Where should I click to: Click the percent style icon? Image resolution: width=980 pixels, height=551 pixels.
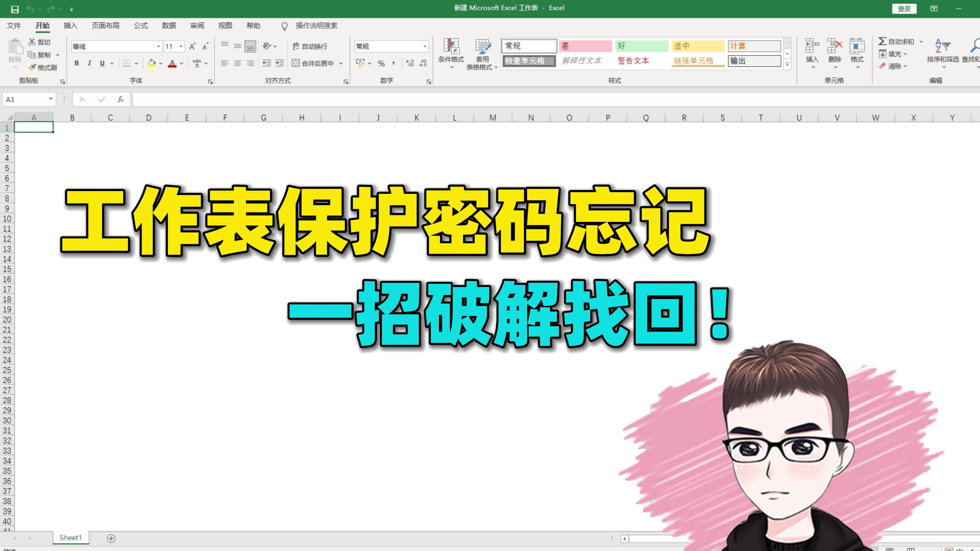[x=381, y=64]
